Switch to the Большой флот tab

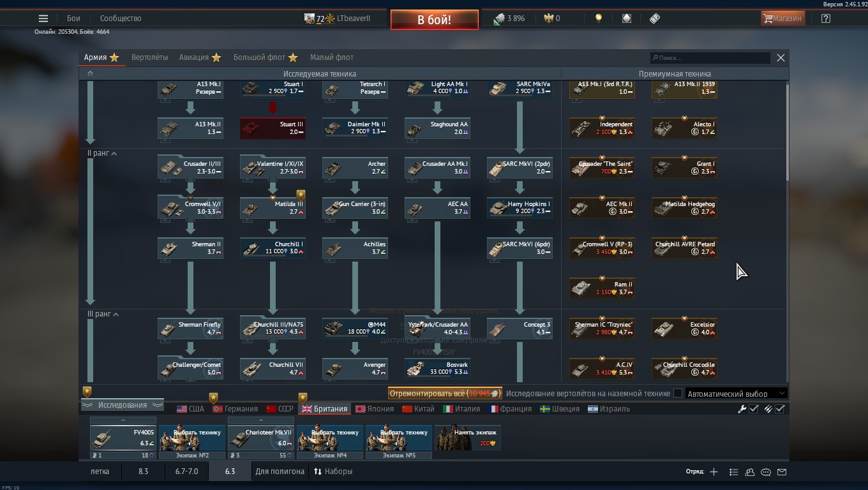coord(266,57)
